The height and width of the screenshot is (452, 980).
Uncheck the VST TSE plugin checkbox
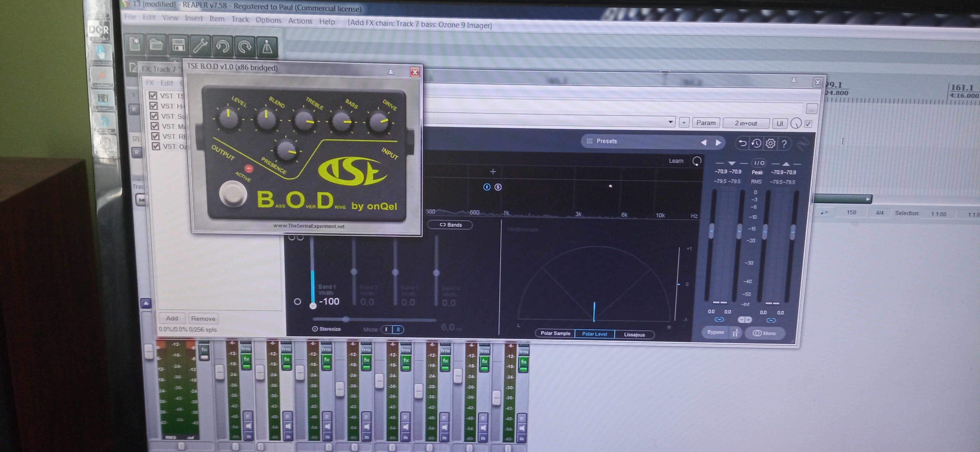(153, 95)
